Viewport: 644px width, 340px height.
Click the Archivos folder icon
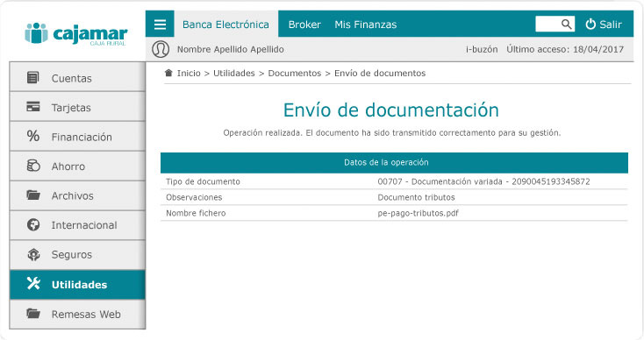click(33, 195)
